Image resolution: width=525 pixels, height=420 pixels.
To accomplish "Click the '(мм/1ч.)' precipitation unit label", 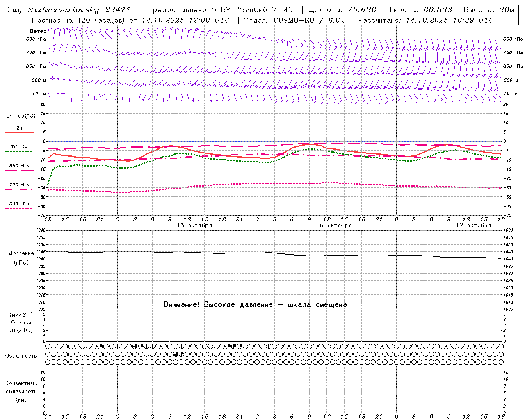I will pyautogui.click(x=21, y=330).
